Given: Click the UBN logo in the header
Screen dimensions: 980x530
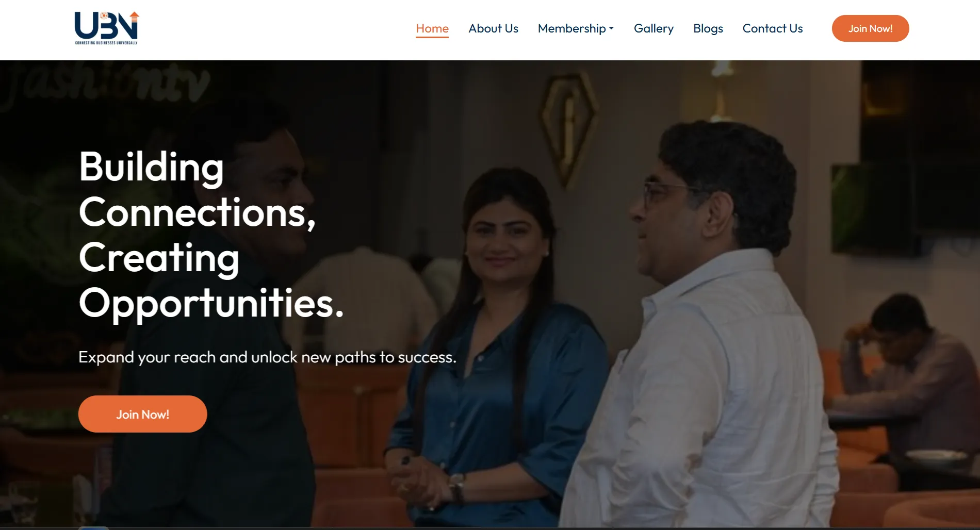Looking at the screenshot, I should [107, 28].
